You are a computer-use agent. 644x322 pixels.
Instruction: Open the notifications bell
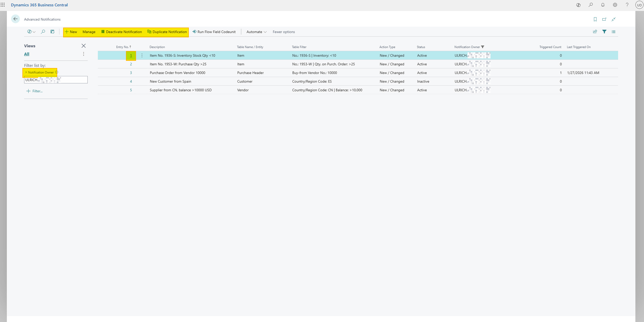click(603, 5)
